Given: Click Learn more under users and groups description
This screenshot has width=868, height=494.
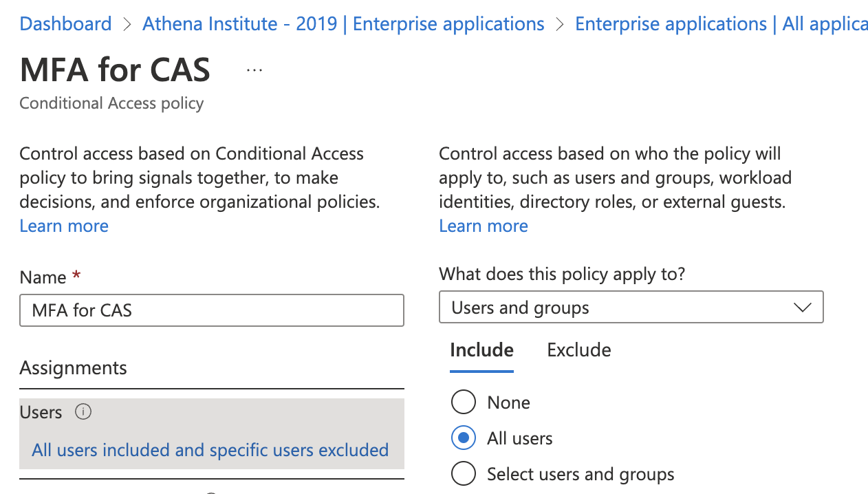Looking at the screenshot, I should [x=484, y=226].
